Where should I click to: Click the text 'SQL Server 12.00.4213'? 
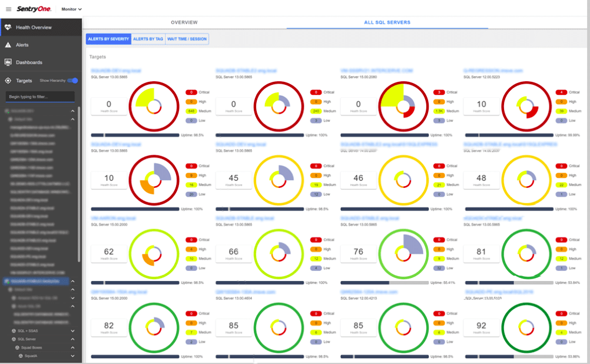point(359,298)
